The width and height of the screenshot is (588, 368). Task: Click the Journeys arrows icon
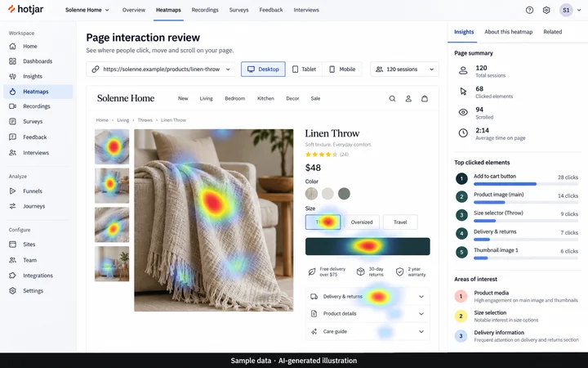click(13, 206)
